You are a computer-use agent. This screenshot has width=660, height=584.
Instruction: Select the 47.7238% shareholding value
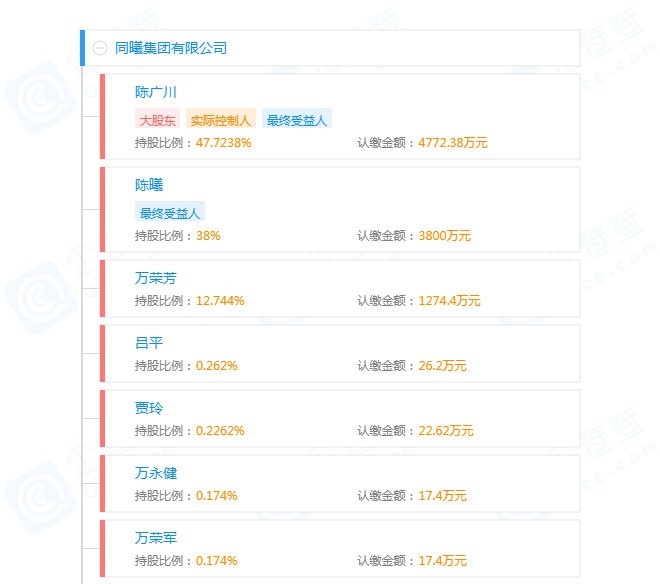pos(224,143)
